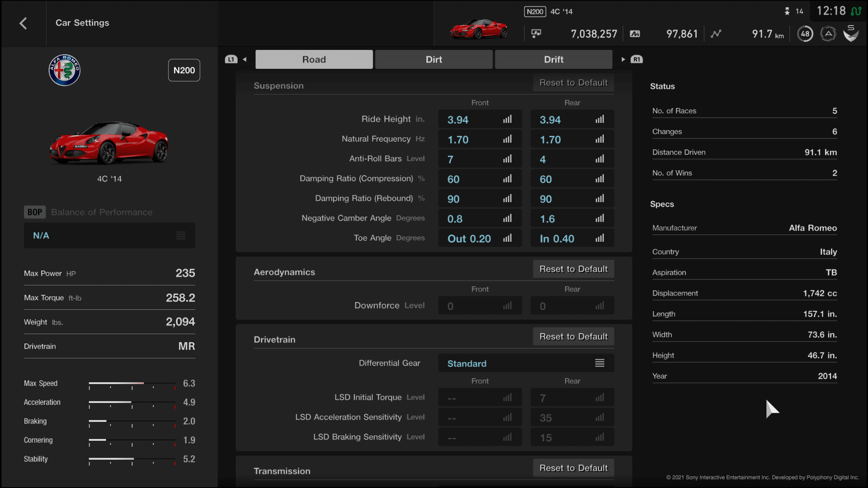Select the rear Downforce level field
This screenshot has width=868, height=488.
pos(572,305)
